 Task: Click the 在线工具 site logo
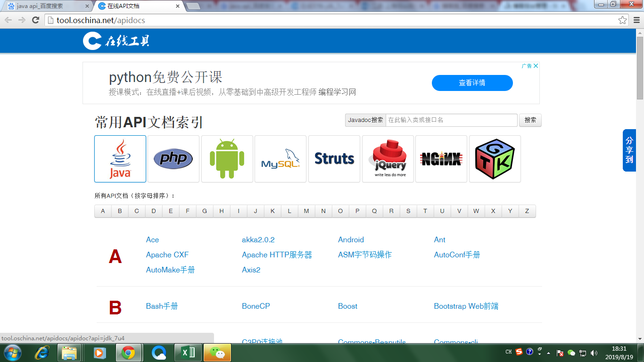click(116, 41)
